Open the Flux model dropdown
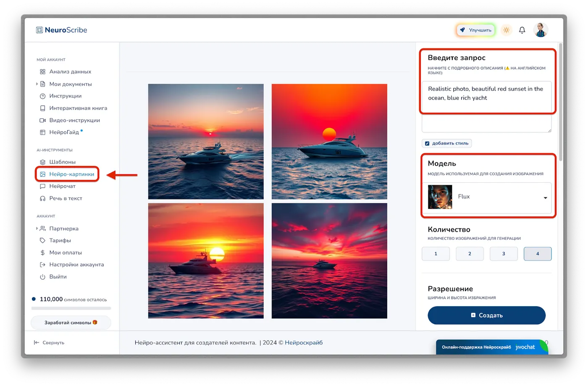This screenshot has height=386, width=588. pos(487,197)
